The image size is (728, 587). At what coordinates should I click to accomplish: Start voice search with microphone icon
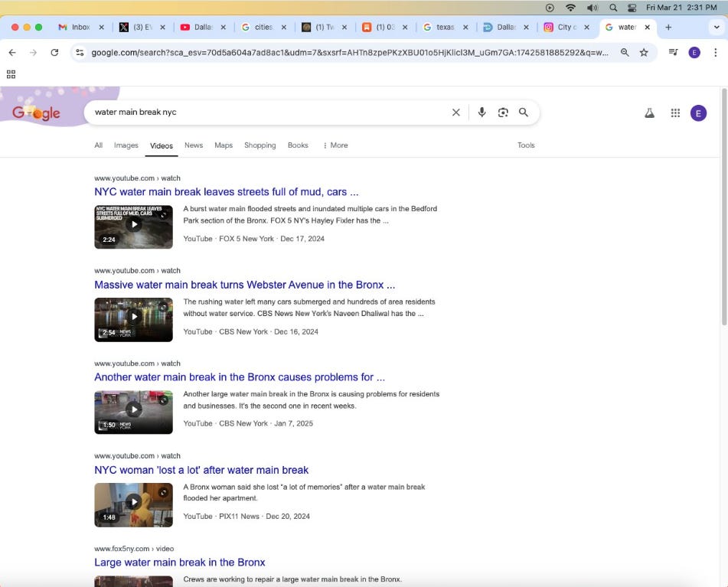coord(482,113)
